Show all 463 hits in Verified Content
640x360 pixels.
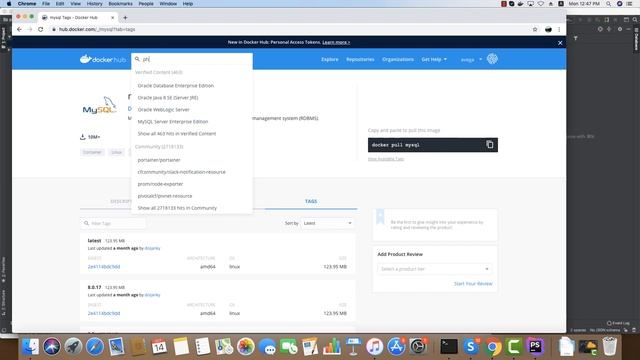click(177, 133)
